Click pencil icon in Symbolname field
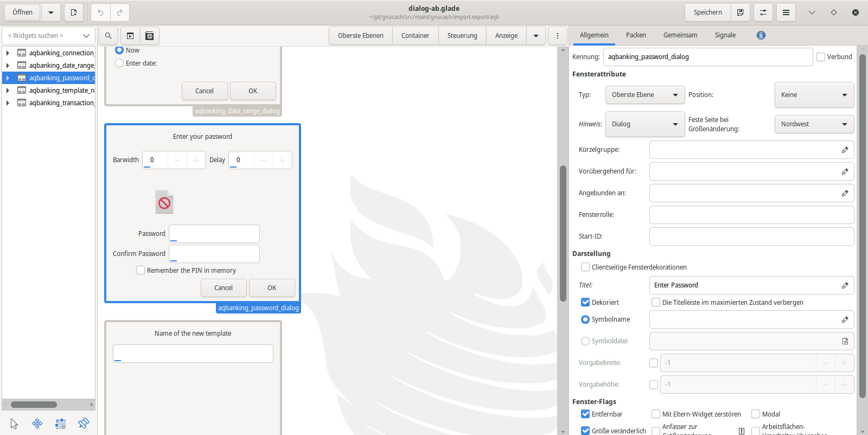This screenshot has width=868, height=435. (845, 319)
